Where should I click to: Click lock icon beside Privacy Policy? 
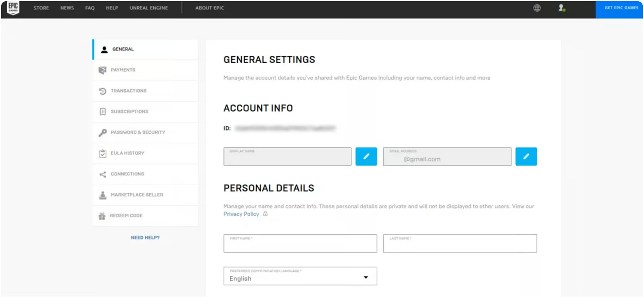[265, 214]
